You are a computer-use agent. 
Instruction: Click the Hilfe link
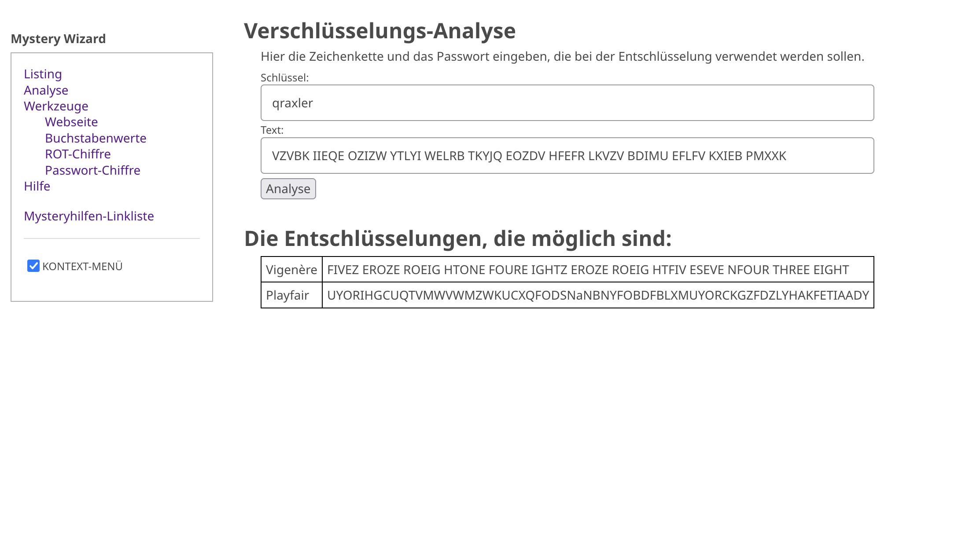coord(37,186)
